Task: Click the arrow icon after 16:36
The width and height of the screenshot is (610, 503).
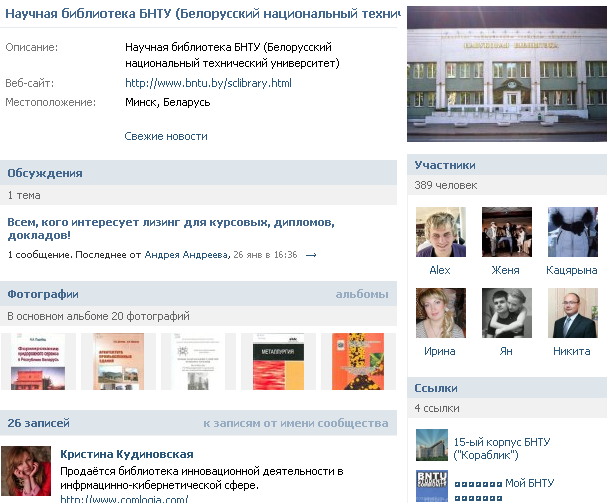Action: click(311, 255)
